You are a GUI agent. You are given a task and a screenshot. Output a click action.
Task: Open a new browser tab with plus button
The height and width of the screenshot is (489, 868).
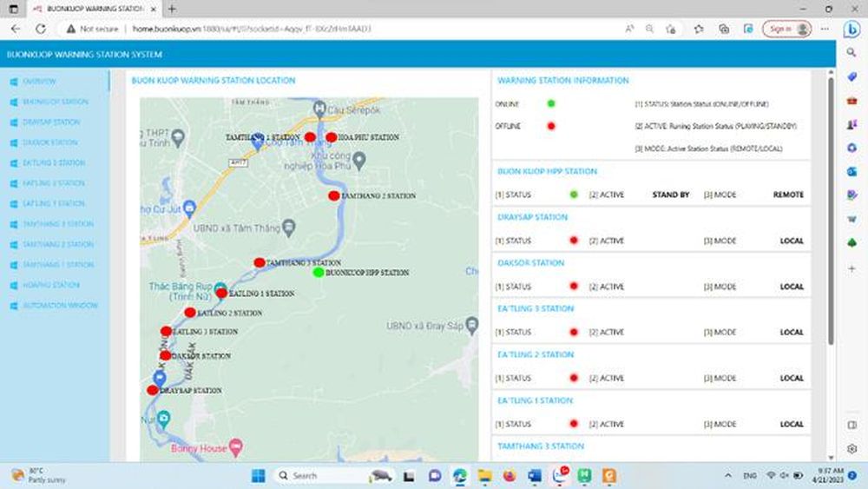[172, 9]
